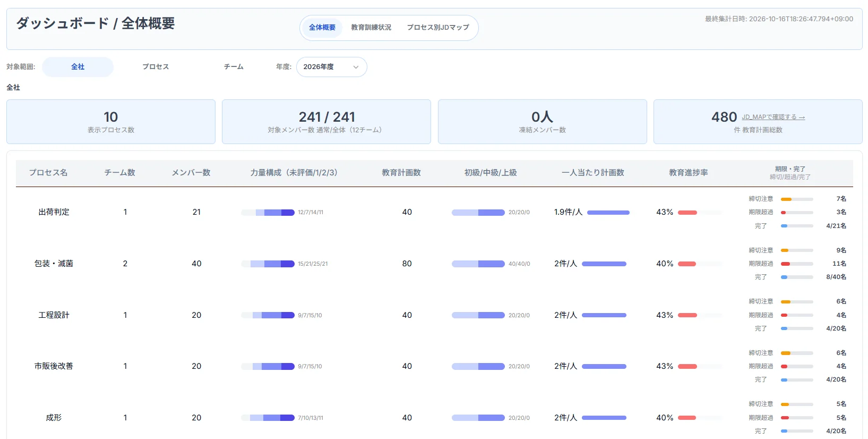Click the 出荷判定 skill composition bar

point(268,213)
